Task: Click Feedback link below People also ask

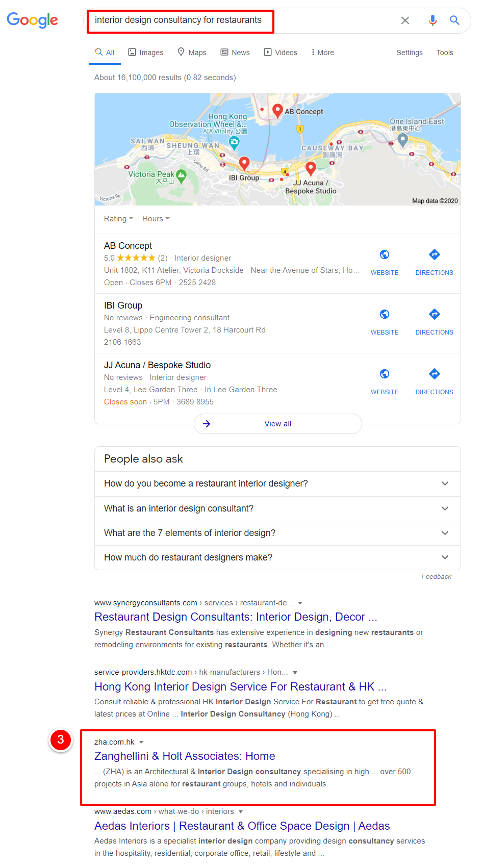Action: point(436,577)
